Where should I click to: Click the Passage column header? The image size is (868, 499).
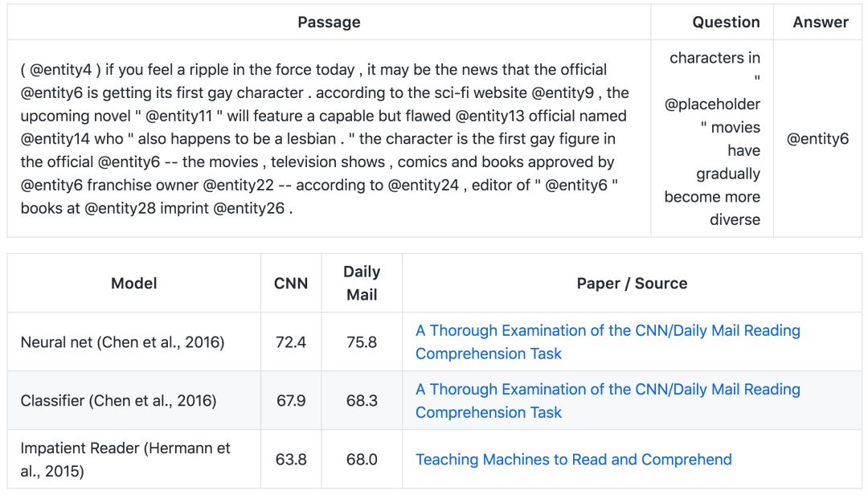(329, 22)
